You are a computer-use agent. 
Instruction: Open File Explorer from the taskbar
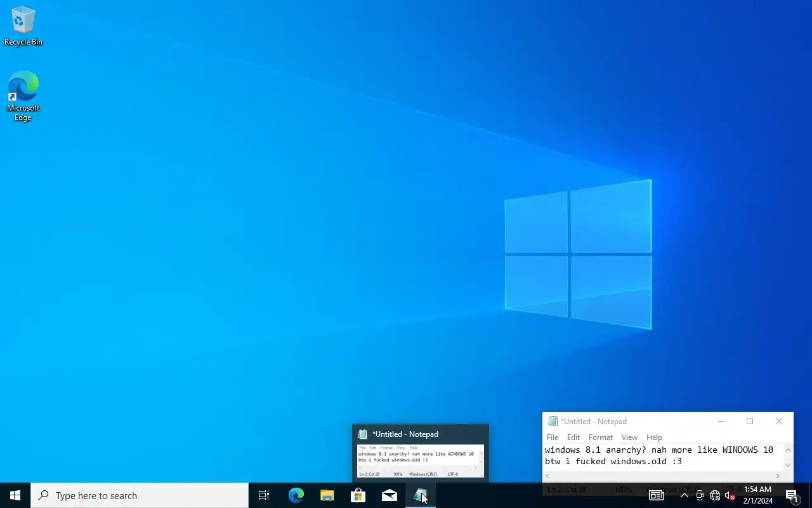(327, 495)
